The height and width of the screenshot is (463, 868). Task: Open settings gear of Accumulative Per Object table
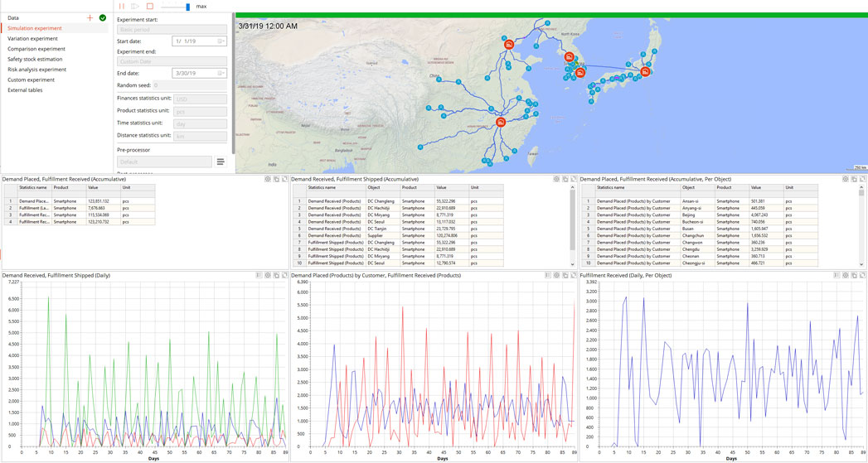point(846,179)
